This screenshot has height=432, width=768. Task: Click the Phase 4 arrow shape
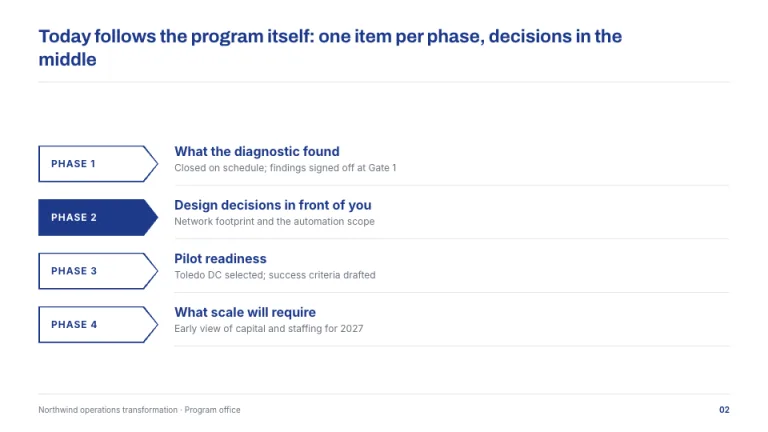98,325
